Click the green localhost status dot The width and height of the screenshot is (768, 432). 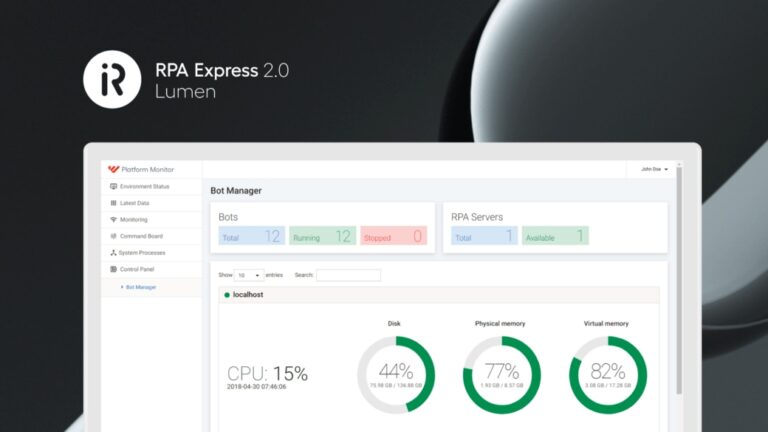227,295
